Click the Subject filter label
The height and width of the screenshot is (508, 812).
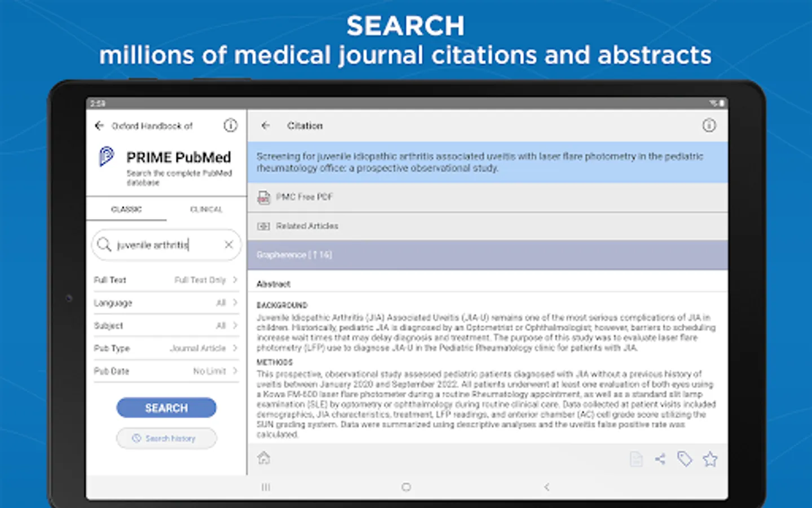[108, 326]
